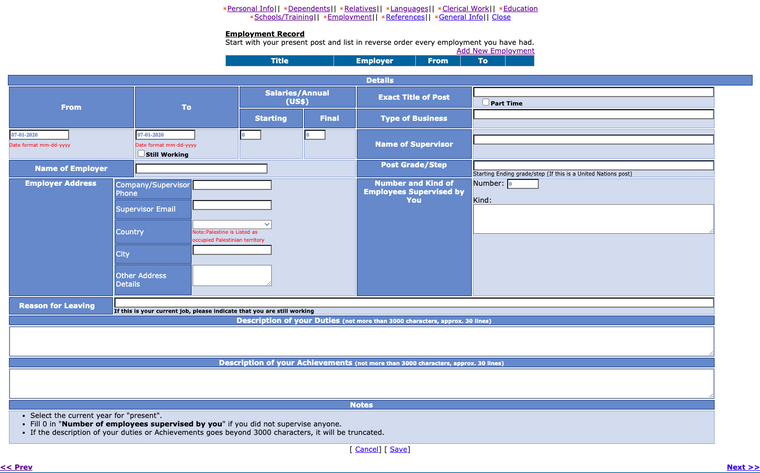
Task: Click the Cancel link
Action: [367, 449]
